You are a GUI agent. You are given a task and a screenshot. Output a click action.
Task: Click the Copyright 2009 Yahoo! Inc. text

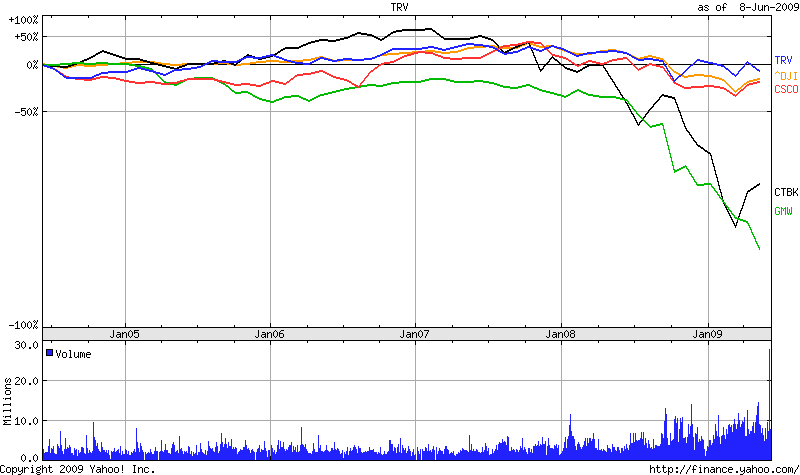(78, 468)
